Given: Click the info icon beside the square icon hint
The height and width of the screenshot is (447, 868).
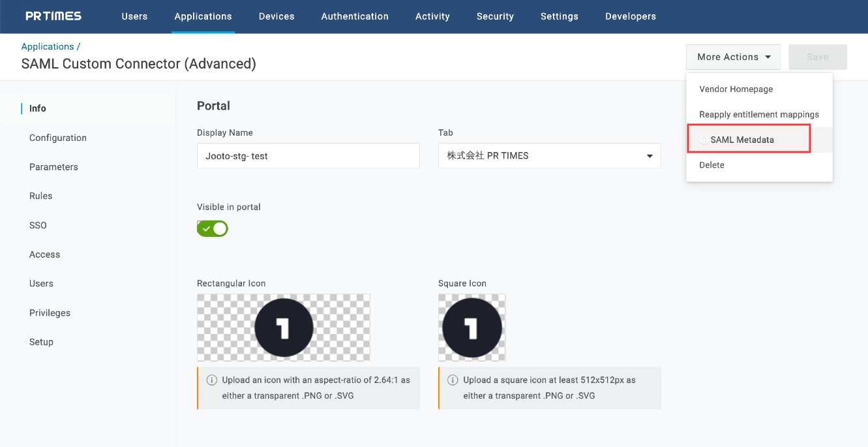Looking at the screenshot, I should [453, 380].
